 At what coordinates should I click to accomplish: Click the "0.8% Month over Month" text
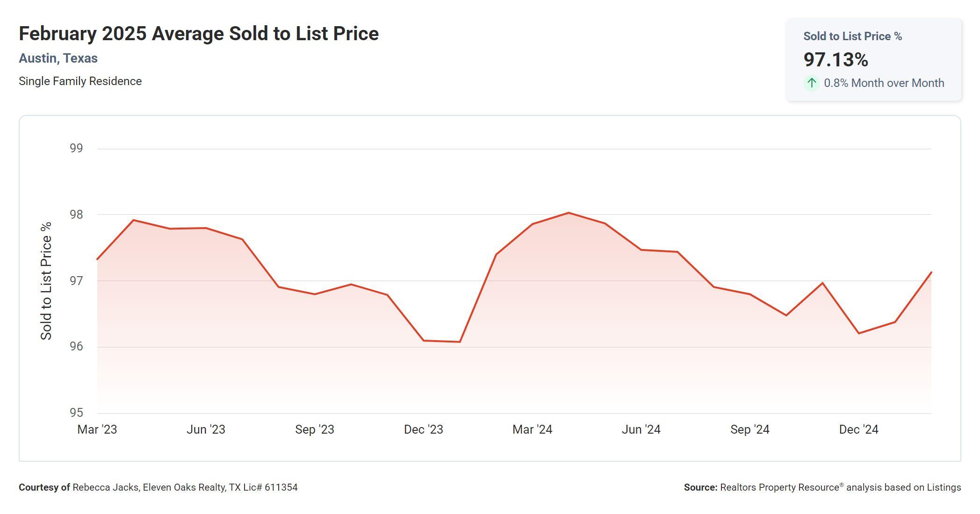pyautogui.click(x=884, y=83)
